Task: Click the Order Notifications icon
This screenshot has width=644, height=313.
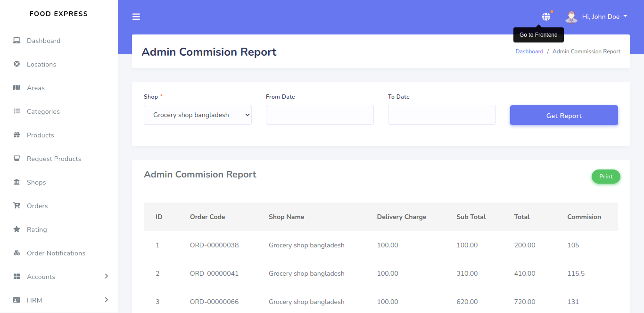Action: tap(17, 253)
